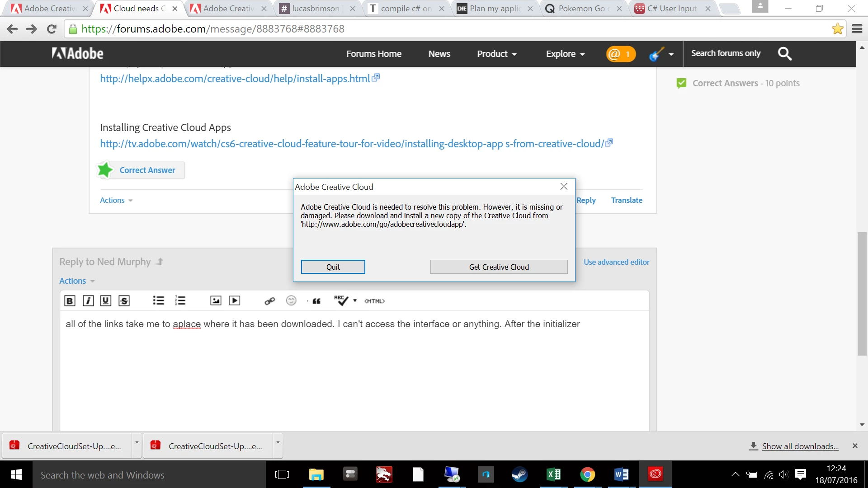Open the News menu item

[x=439, y=54]
